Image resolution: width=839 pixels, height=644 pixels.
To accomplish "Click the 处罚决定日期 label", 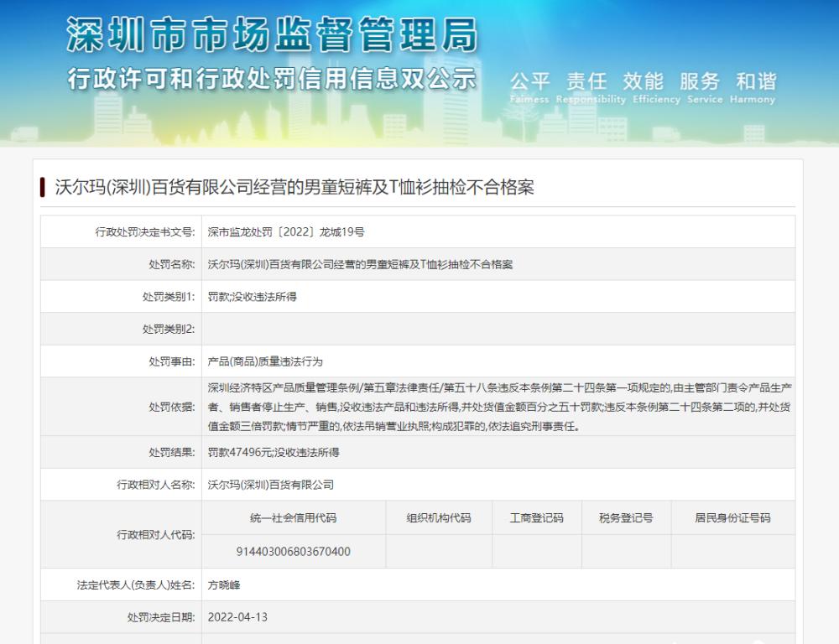I will click(161, 617).
